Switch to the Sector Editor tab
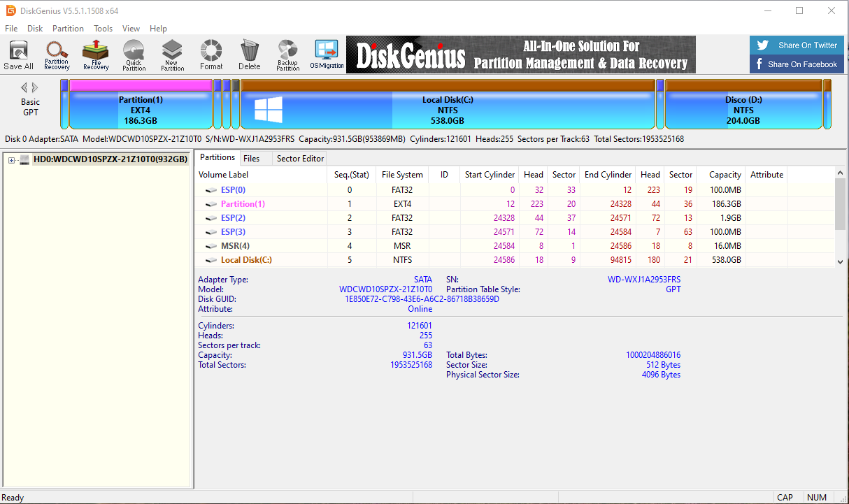The image size is (849, 504). point(300,159)
